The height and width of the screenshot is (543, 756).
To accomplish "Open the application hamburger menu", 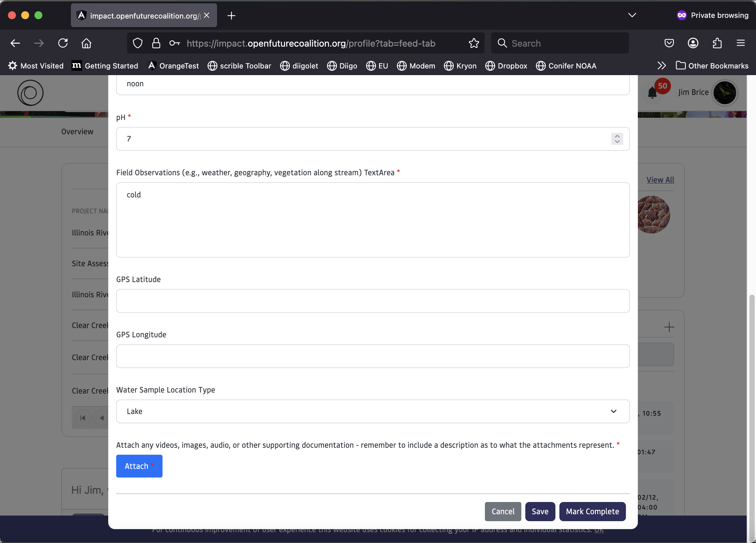I will coord(741,43).
